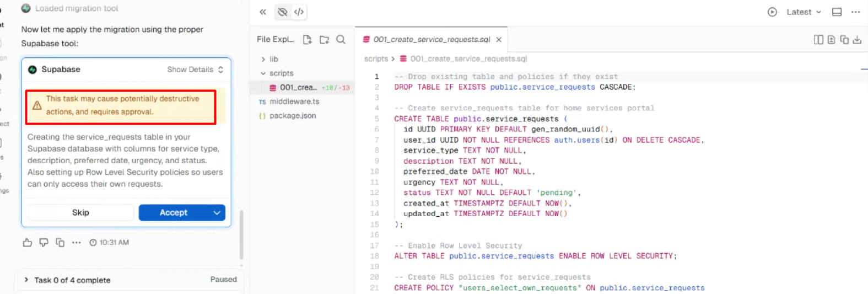
Task: Click the DROP TABLE line in editor
Action: [515, 87]
